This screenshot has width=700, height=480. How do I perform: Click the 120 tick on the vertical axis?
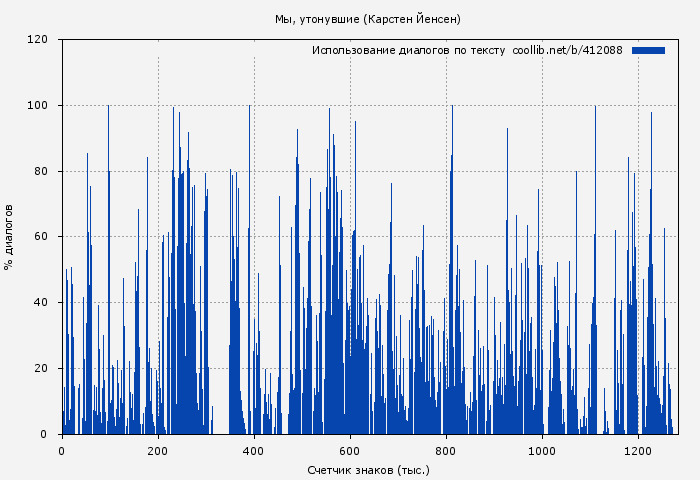click(x=38, y=40)
